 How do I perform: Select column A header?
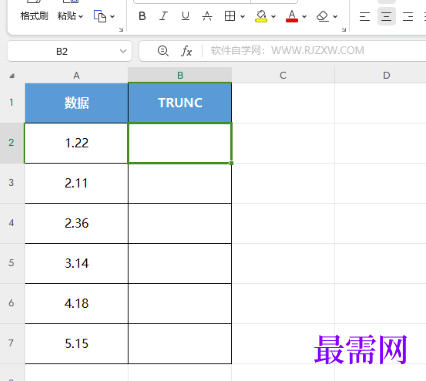tap(76, 75)
